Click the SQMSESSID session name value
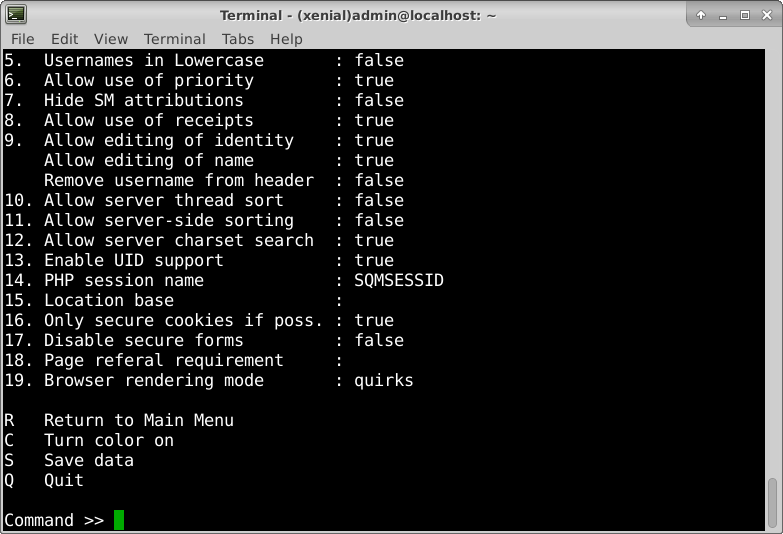The width and height of the screenshot is (783, 534). click(398, 280)
